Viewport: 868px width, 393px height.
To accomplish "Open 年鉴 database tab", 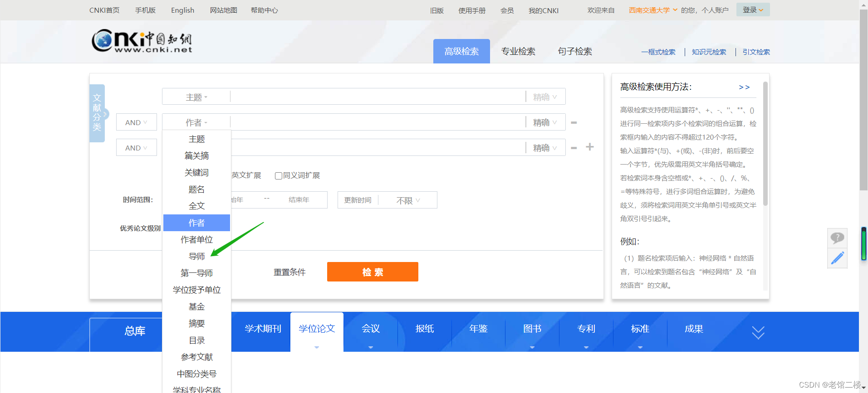I will tap(478, 329).
